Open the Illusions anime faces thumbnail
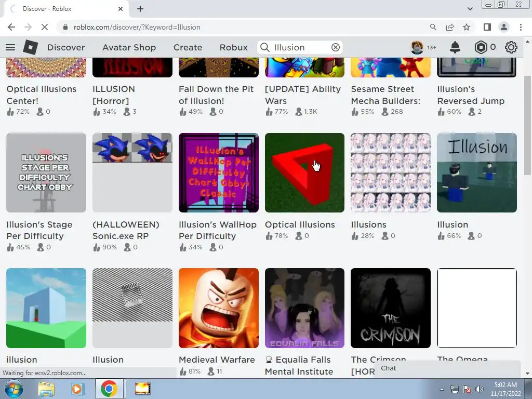This screenshot has height=399, width=532. click(391, 172)
